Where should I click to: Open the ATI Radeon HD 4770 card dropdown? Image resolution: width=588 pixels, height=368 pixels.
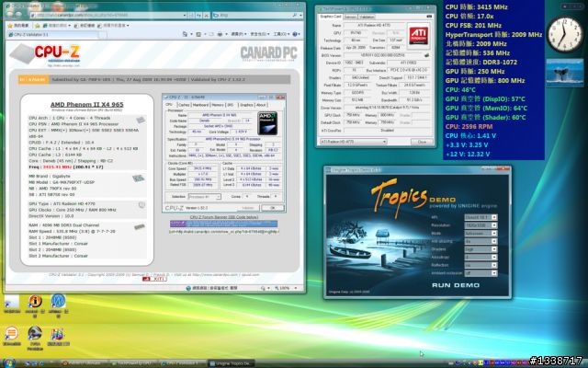click(353, 142)
